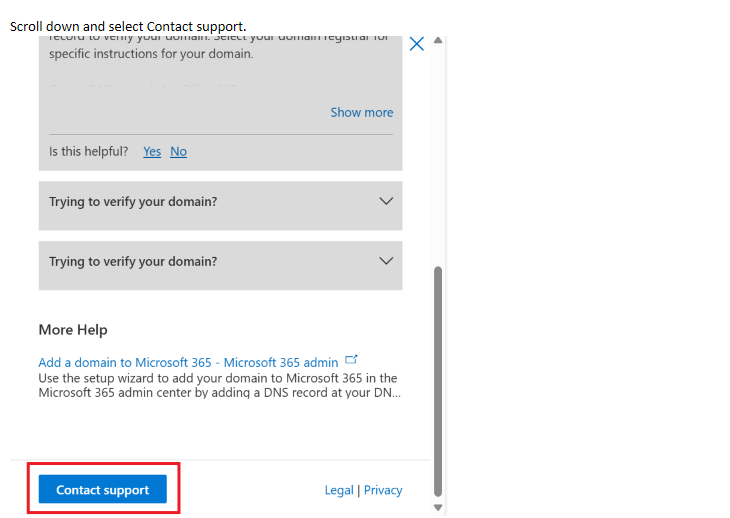
Task: Close the help panel with the X icon
Action: tap(417, 44)
